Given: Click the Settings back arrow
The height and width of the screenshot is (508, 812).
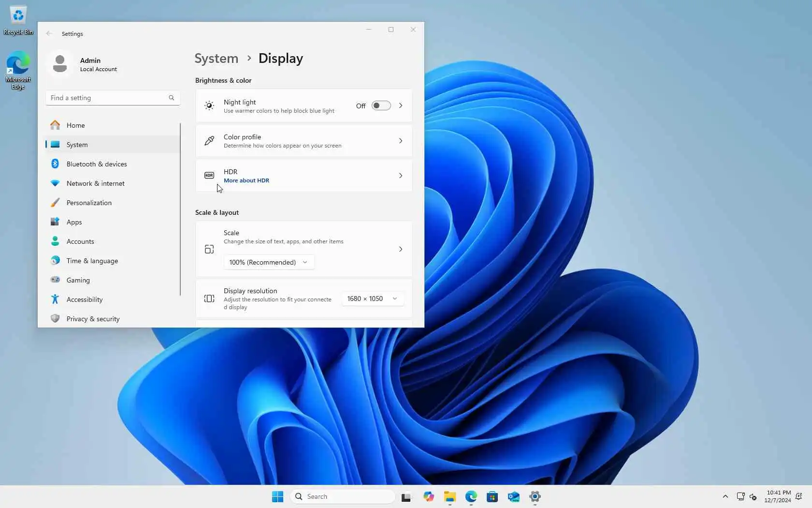Looking at the screenshot, I should 49,34.
